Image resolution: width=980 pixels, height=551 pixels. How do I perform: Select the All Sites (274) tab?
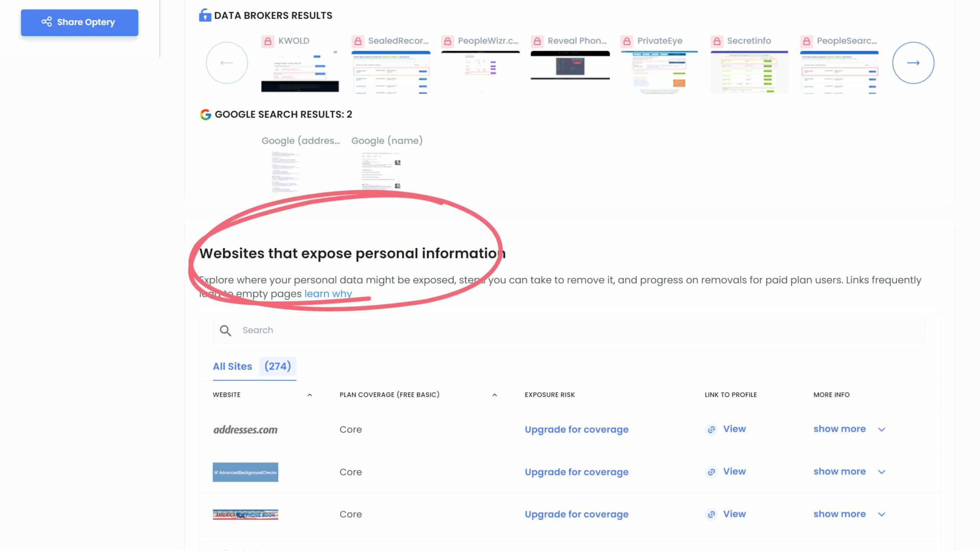click(x=254, y=367)
